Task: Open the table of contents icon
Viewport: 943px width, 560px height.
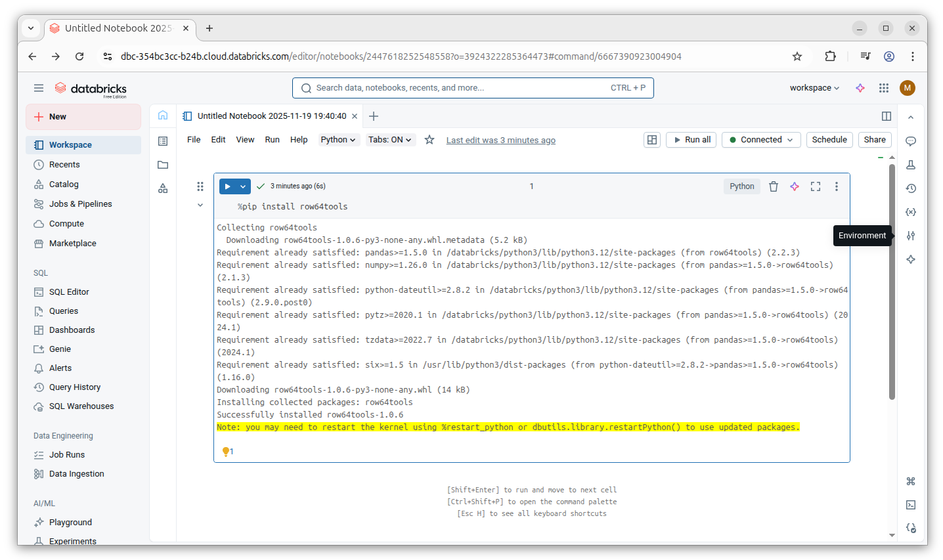Action: (163, 141)
